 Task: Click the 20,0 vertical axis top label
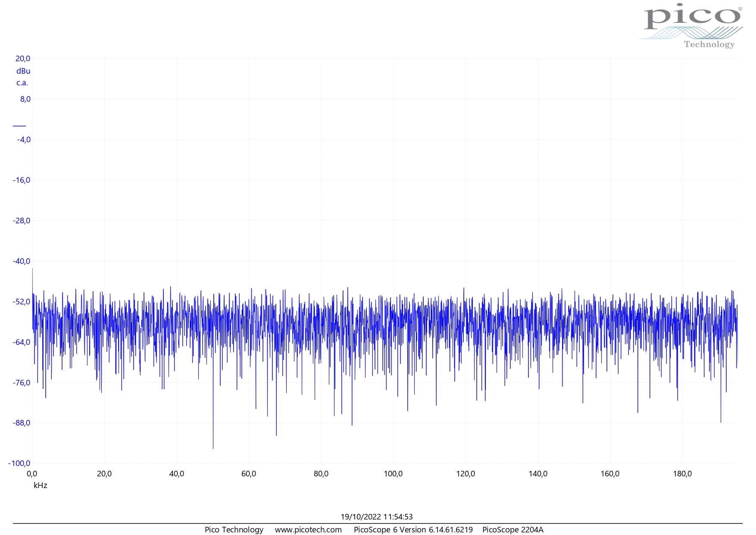pyautogui.click(x=23, y=59)
